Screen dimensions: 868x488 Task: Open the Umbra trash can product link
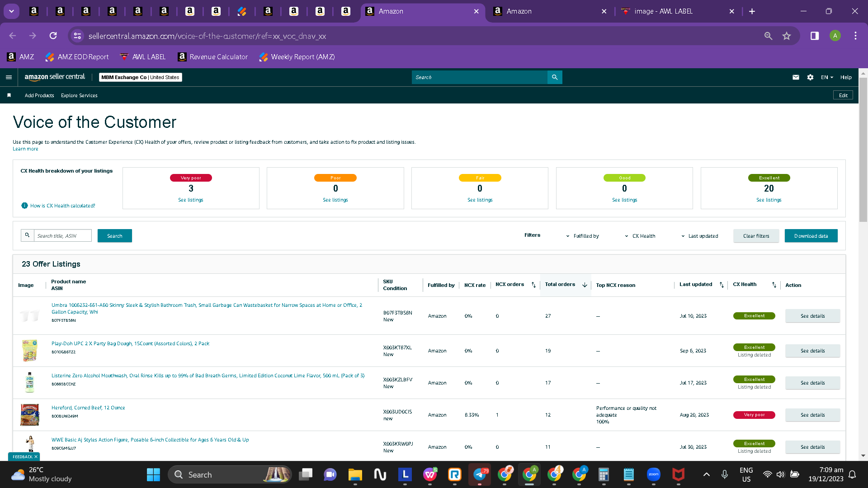point(207,309)
